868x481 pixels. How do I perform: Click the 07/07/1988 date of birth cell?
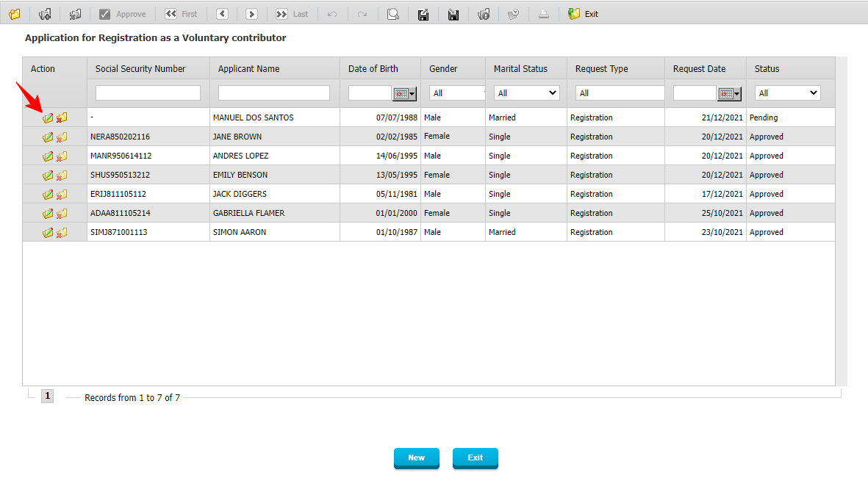click(380, 117)
